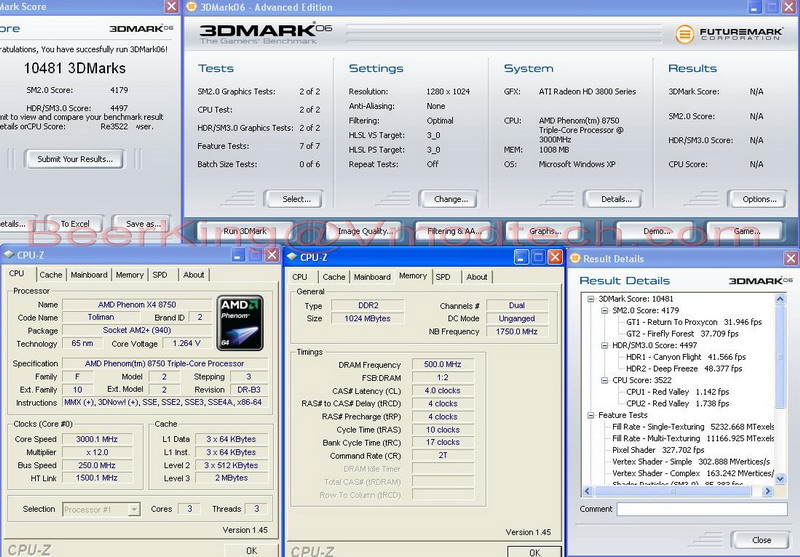Open SPD tab in left CPU-Z window
This screenshot has height=557, width=800.
coord(160,275)
